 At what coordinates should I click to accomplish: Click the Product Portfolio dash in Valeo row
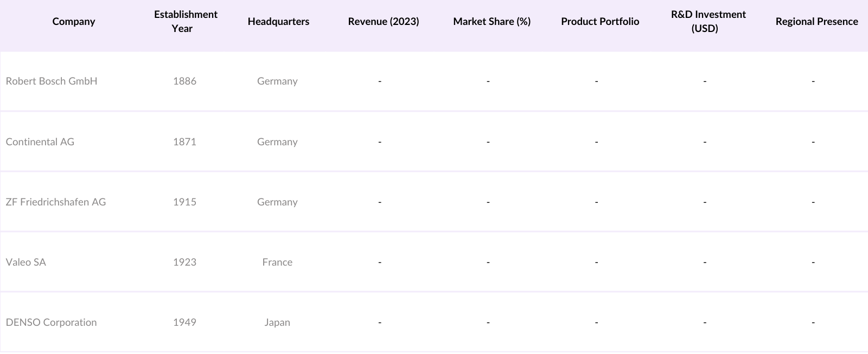point(596,262)
